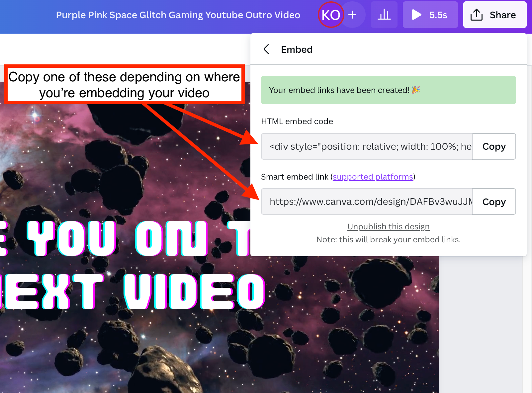
Task: Click the Embed panel heading
Action: pyautogui.click(x=297, y=49)
